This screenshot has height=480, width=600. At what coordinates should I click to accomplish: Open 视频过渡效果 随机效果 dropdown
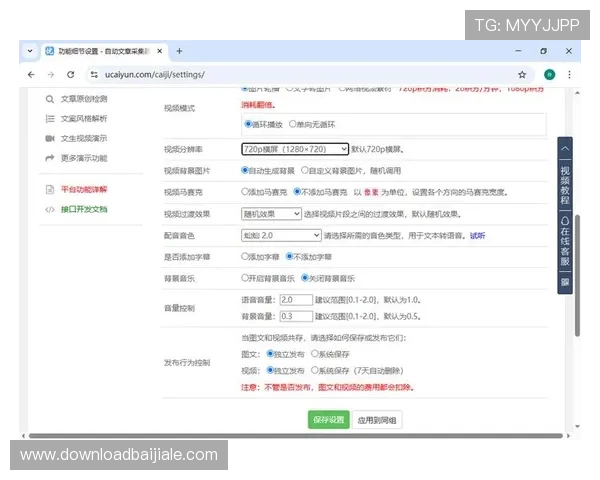pos(271,214)
